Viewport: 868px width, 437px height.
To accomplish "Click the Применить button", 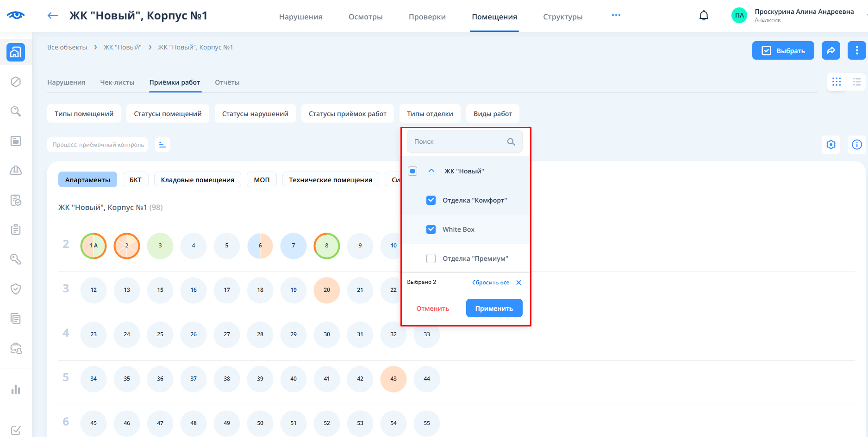I will tap(494, 308).
